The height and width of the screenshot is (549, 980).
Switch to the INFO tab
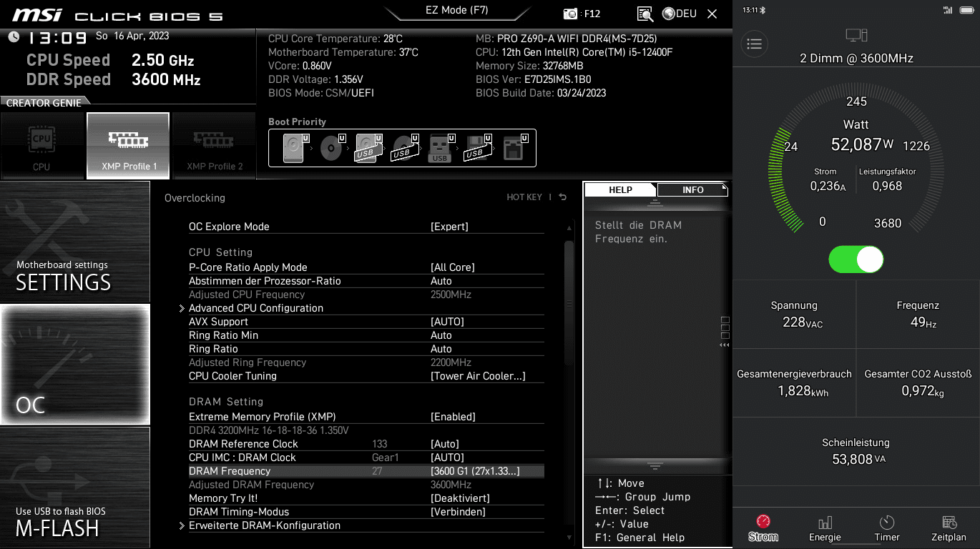[692, 189]
